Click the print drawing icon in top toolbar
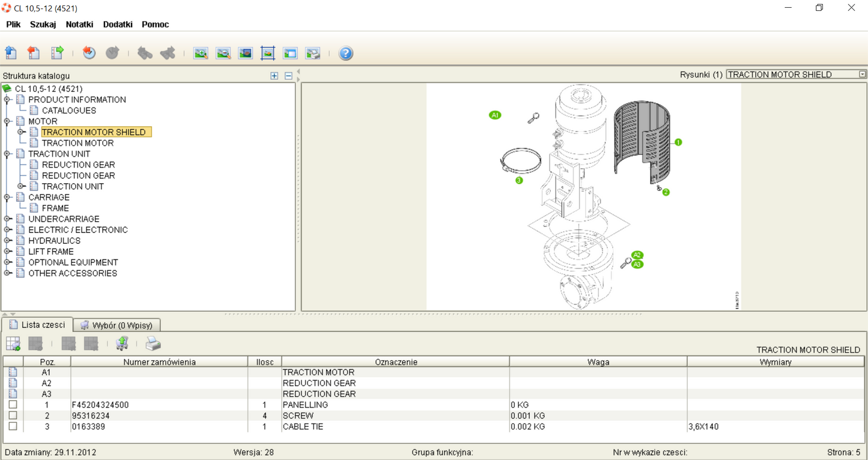 [312, 53]
